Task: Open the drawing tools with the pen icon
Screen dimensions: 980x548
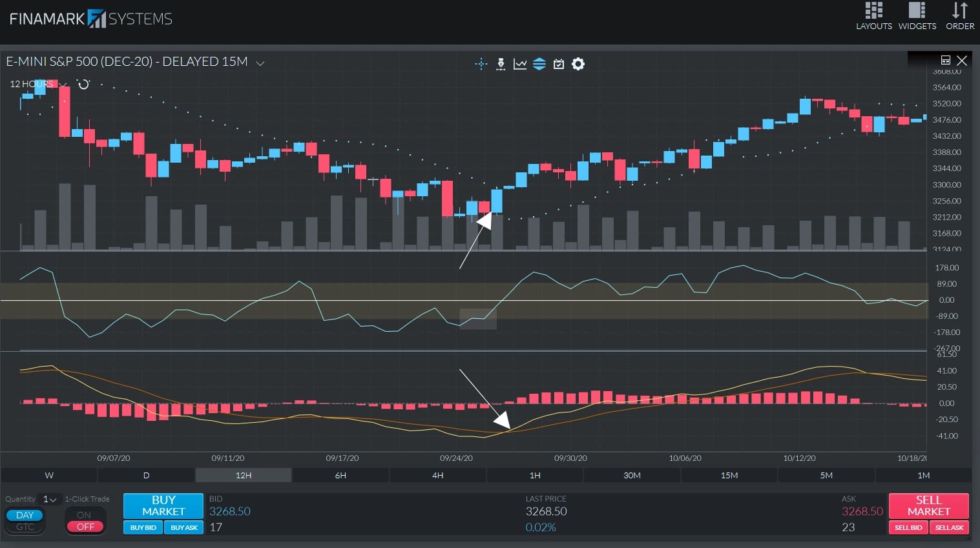Action: [501, 64]
